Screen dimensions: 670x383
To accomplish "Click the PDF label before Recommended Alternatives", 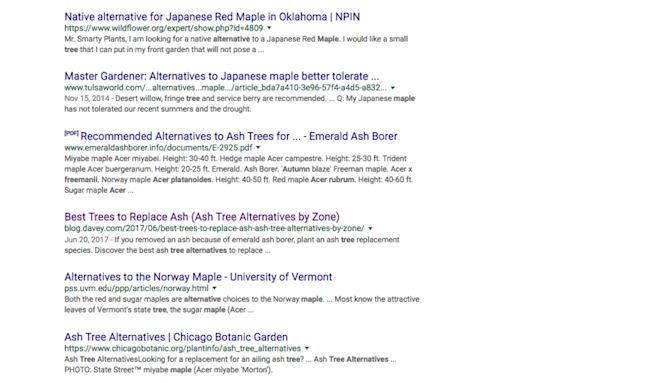I will (x=71, y=133).
